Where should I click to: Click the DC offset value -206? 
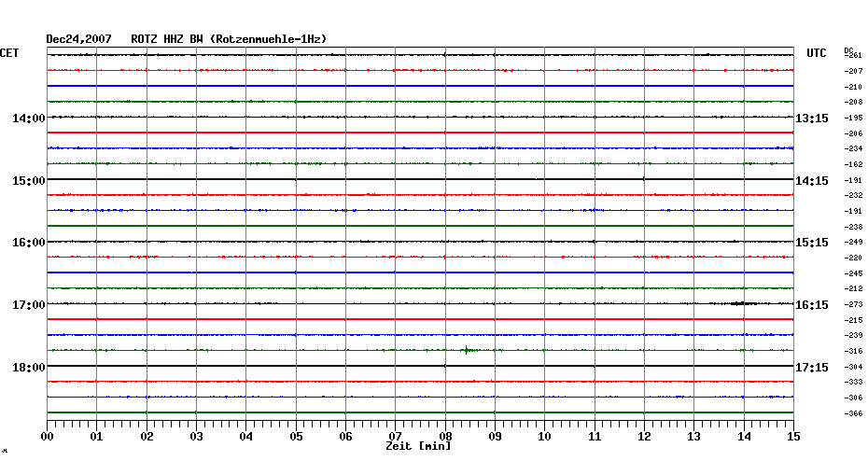853,134
